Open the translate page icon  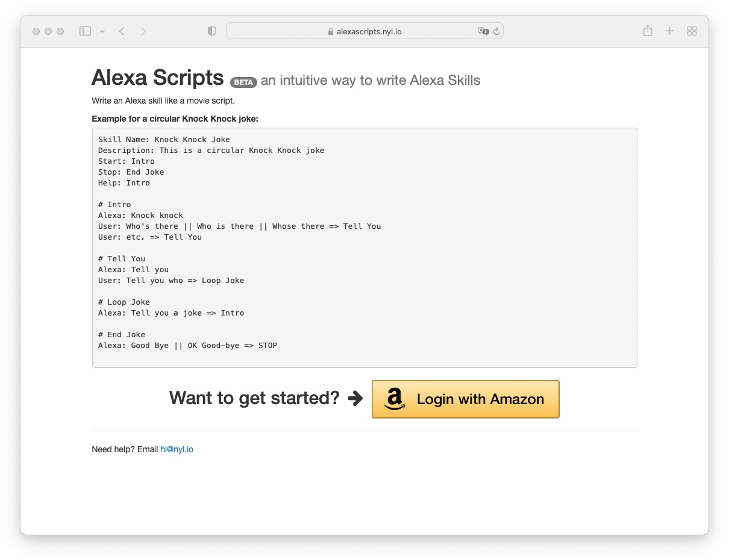483,31
